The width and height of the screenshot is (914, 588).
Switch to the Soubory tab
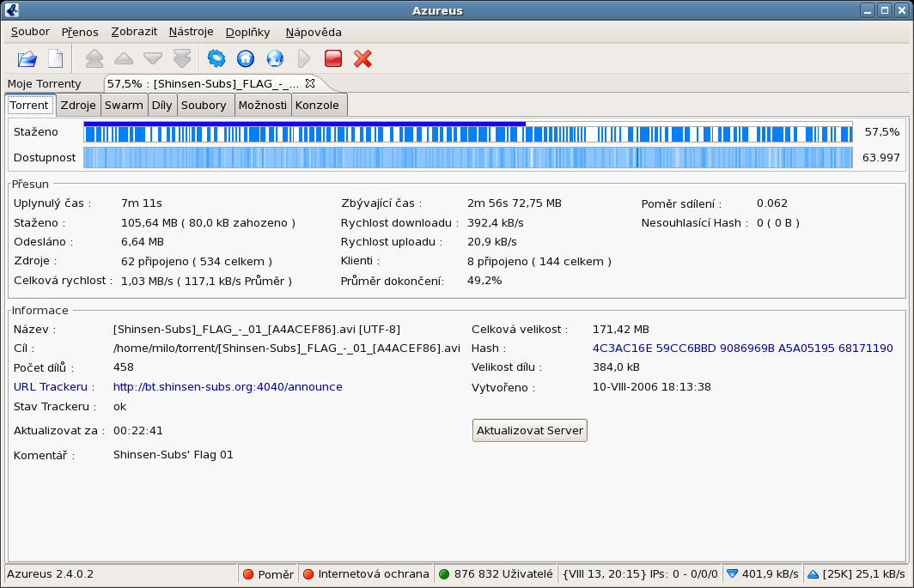coord(204,106)
